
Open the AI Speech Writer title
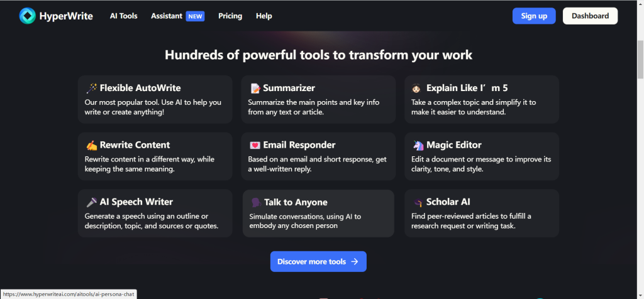(x=136, y=202)
